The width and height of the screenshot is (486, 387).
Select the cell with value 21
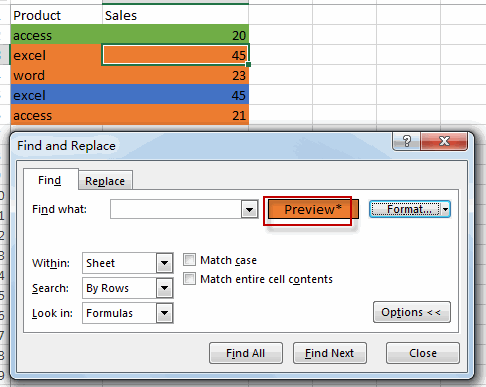pyautogui.click(x=175, y=115)
